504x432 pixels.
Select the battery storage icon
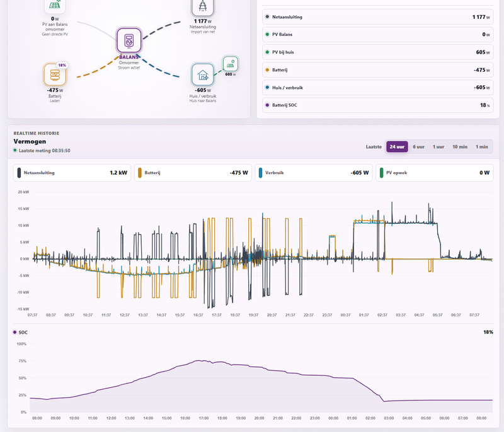(x=55, y=74)
